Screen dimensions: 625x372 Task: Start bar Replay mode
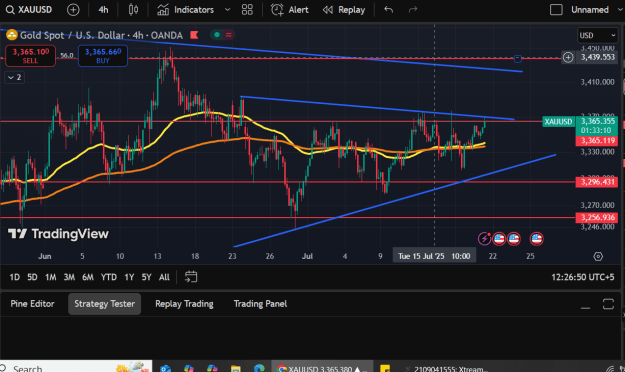click(344, 10)
